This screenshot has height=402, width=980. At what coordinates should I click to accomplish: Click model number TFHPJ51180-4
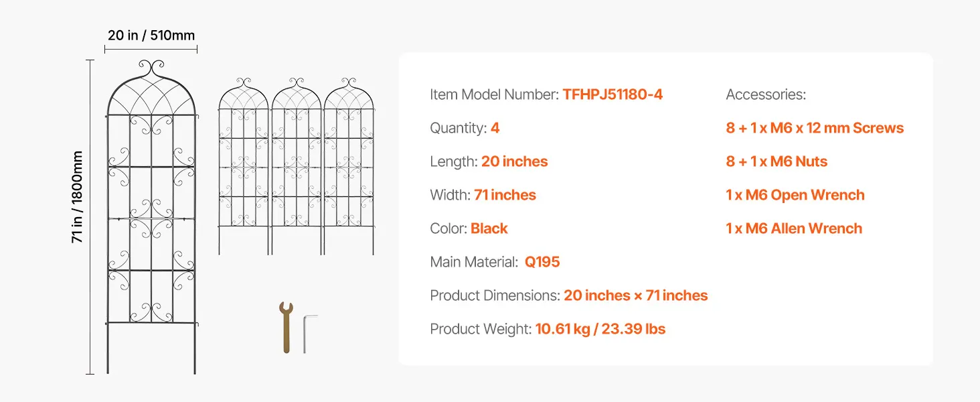point(612,94)
